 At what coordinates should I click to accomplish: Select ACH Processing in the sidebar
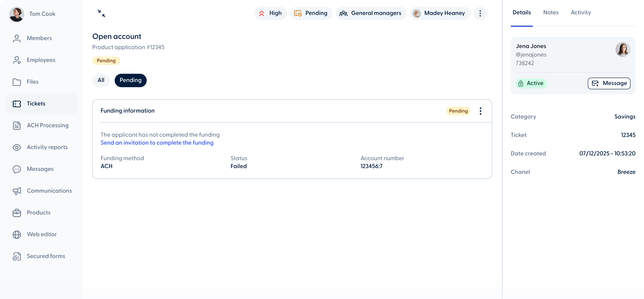[47, 125]
